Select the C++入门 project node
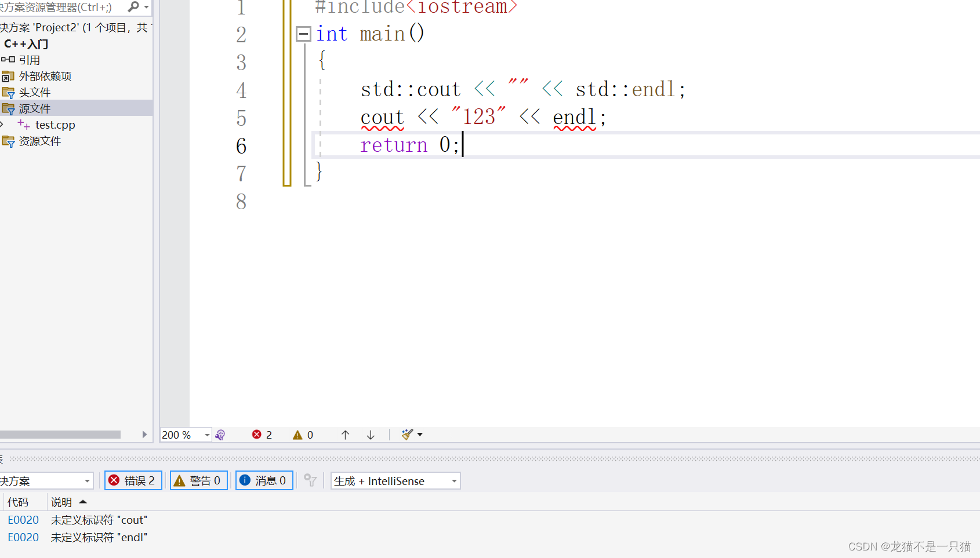The width and height of the screenshot is (980, 558). click(x=26, y=44)
